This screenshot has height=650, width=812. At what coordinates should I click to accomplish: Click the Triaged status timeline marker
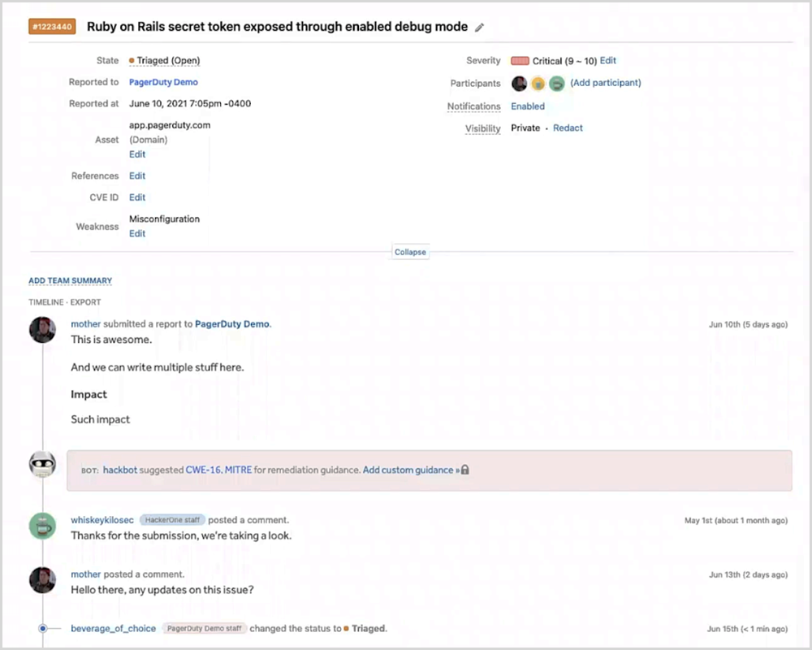pyautogui.click(x=42, y=628)
